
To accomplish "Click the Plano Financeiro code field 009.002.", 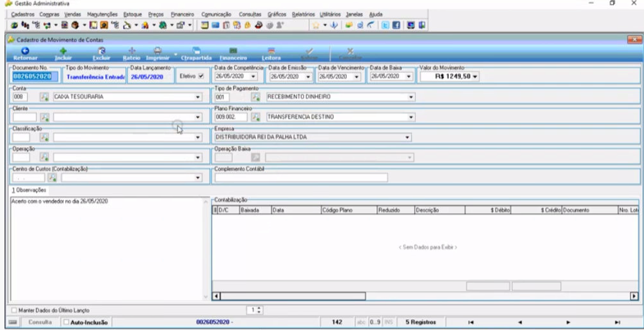I will 231,117.
